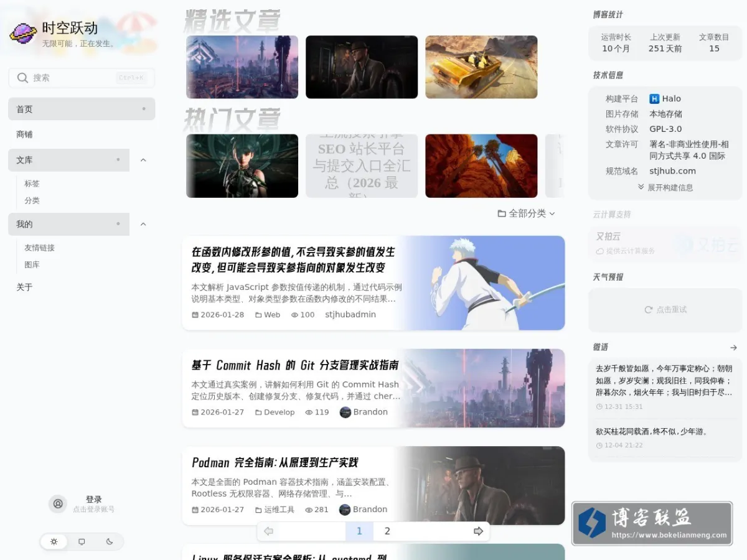Click the 搜索 search input field
Image resolution: width=747 pixels, height=560 pixels.
(82, 78)
